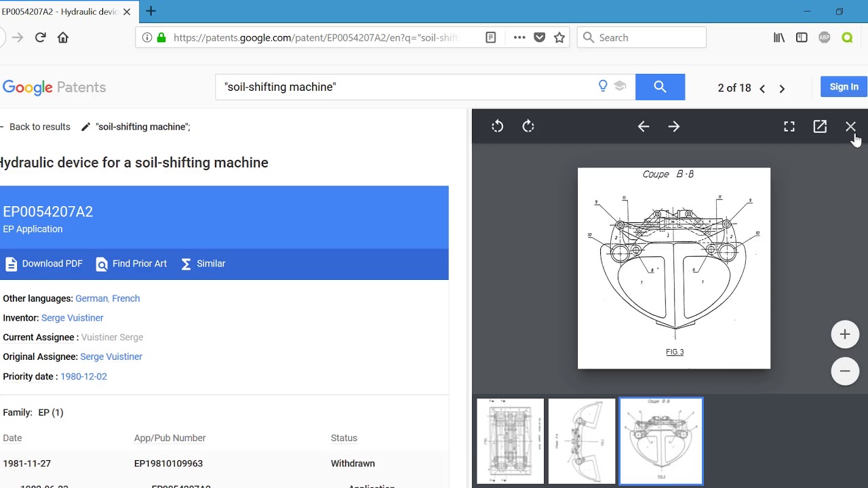Click the Pocket save icon

[x=540, y=37]
